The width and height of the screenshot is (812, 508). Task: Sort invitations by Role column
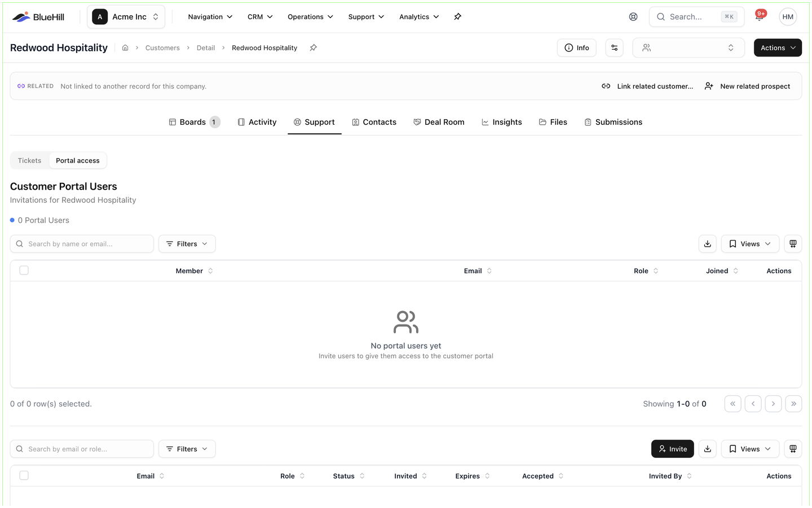(x=292, y=476)
